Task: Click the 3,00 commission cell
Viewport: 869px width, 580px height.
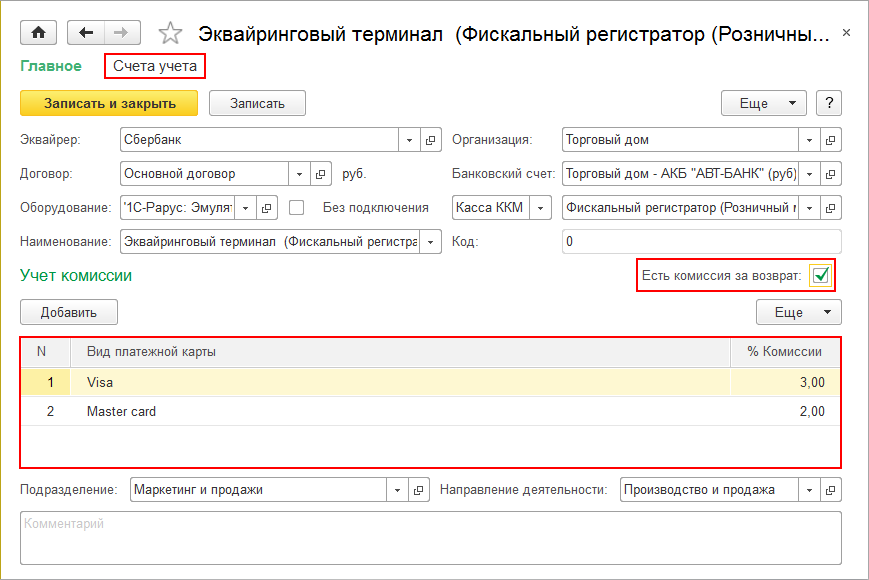Action: (x=785, y=382)
